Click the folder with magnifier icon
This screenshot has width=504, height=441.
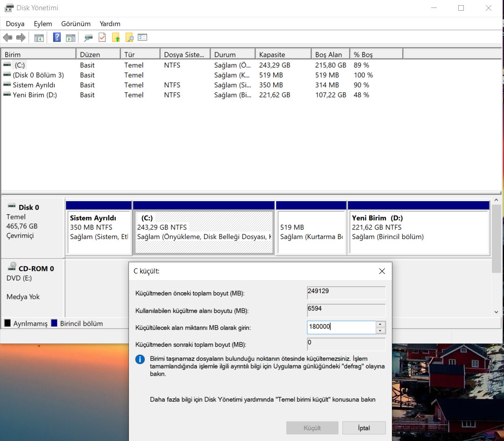pos(129,38)
